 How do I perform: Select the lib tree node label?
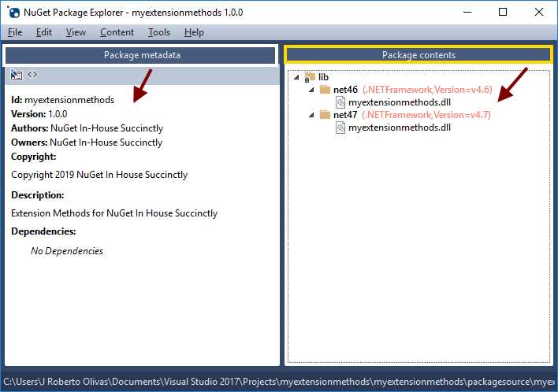[323, 77]
